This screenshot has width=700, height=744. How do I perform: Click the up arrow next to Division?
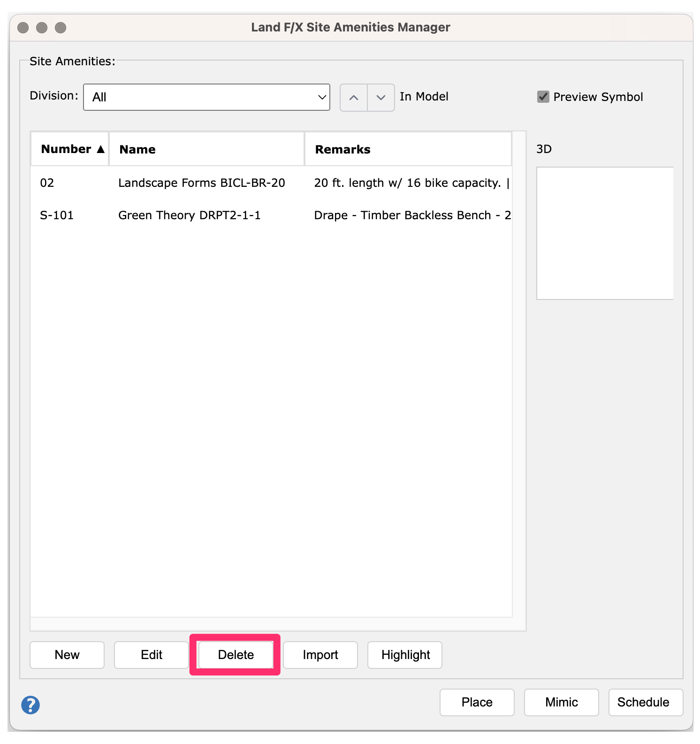coord(354,98)
